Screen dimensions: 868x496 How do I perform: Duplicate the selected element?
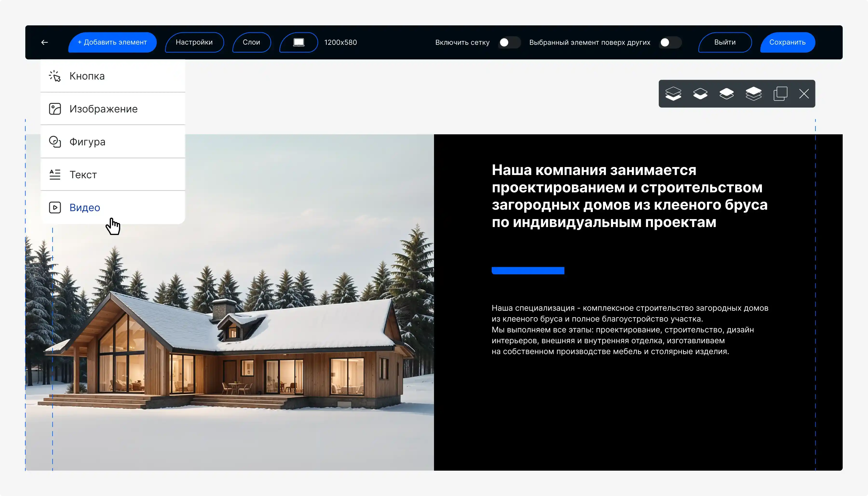pyautogui.click(x=780, y=94)
